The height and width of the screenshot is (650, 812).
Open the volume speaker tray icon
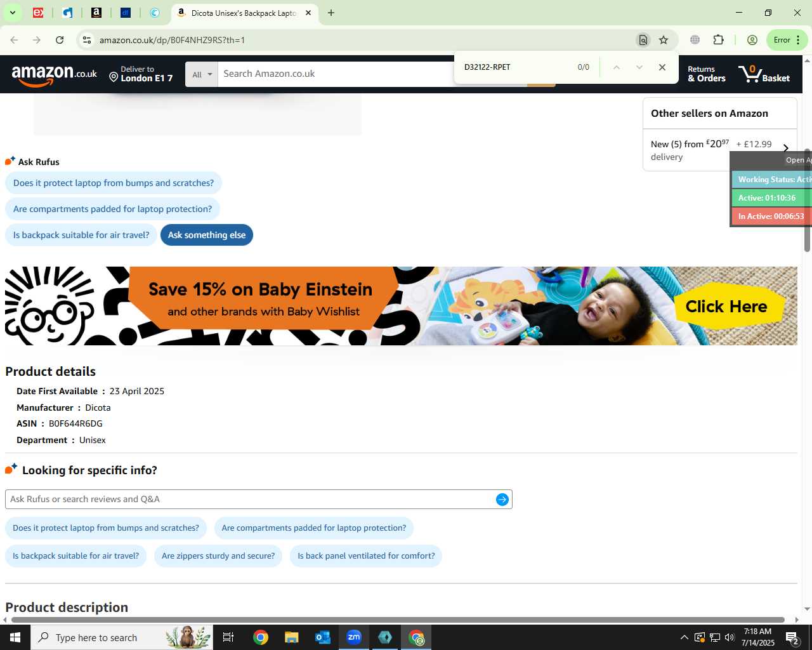click(730, 637)
